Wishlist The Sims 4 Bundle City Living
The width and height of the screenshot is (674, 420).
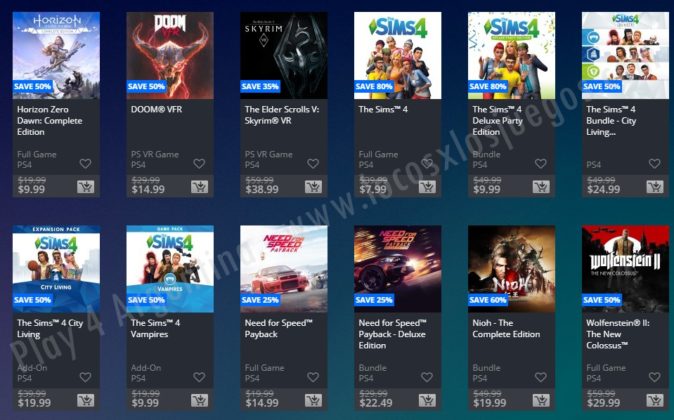654,163
